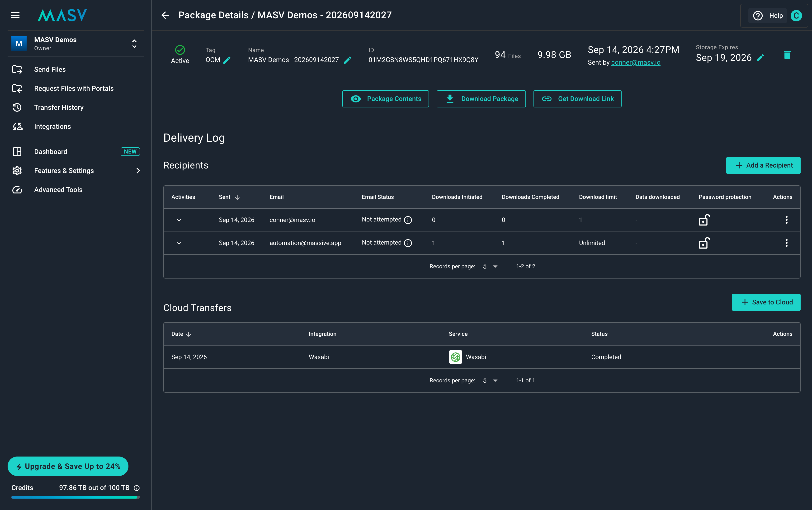Open Send Files in sidebar

click(x=76, y=69)
